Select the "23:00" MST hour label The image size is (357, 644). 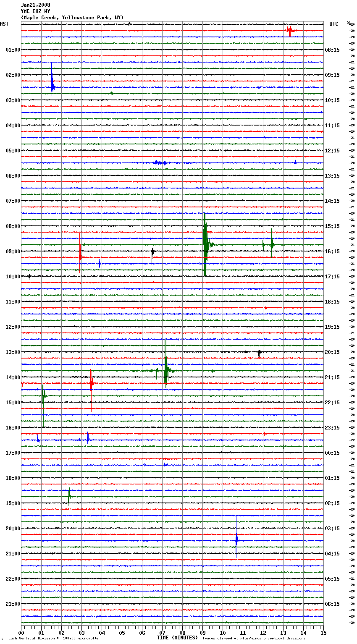tap(13, 604)
